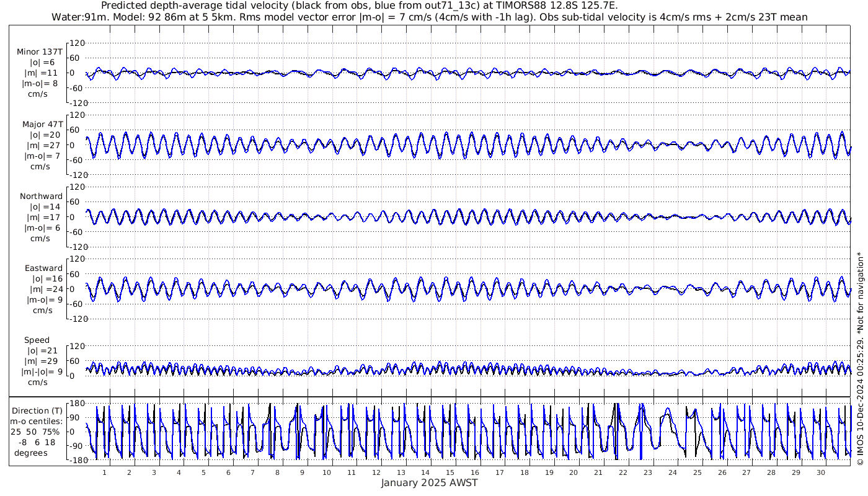Click day '5' tick on the date axis

(203, 472)
